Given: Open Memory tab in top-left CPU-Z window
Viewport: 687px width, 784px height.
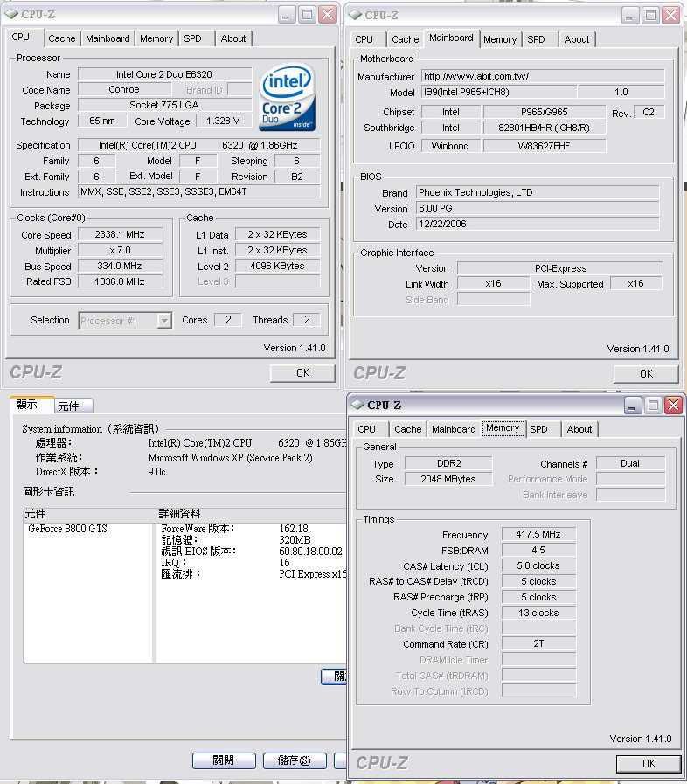Looking at the screenshot, I should click(156, 38).
